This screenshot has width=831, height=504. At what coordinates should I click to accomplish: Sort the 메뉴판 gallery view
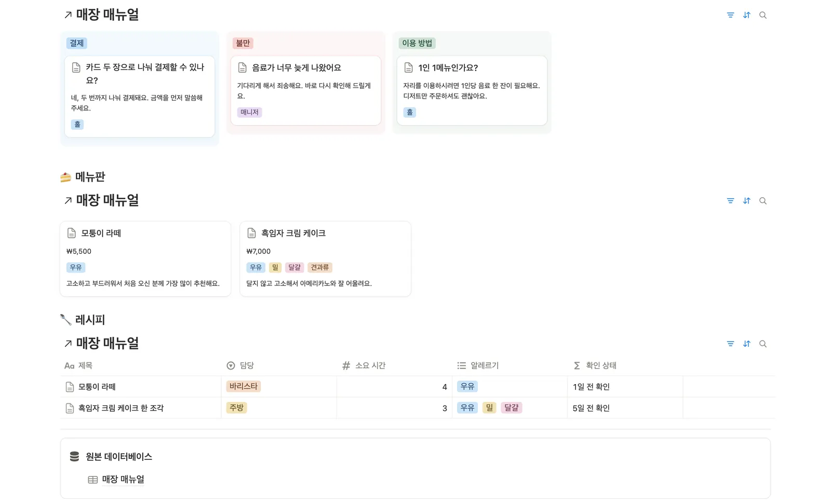[746, 201]
